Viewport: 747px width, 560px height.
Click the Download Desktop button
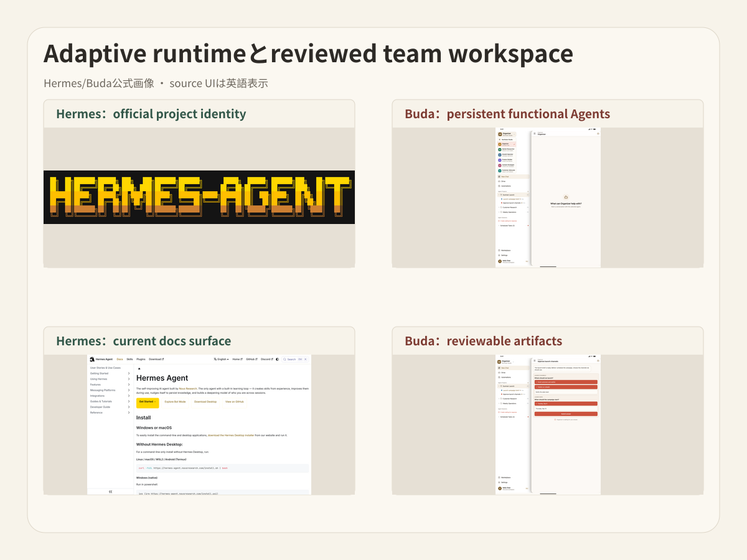pyautogui.click(x=205, y=402)
